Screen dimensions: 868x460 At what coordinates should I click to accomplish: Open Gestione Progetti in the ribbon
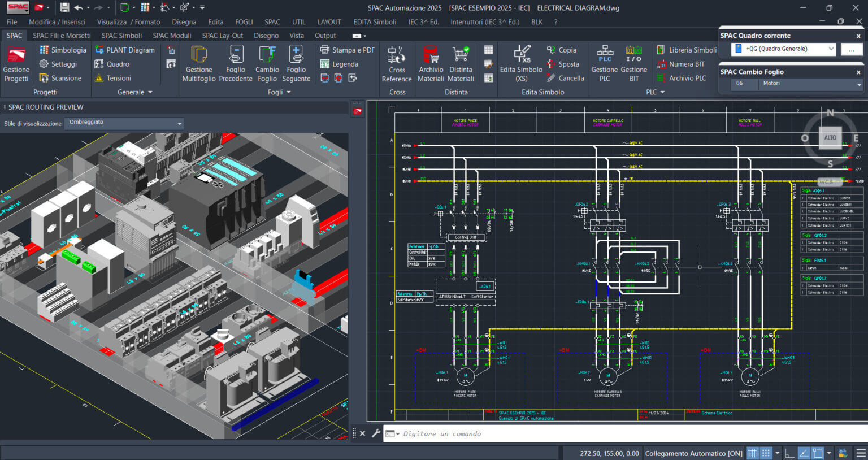[16, 64]
